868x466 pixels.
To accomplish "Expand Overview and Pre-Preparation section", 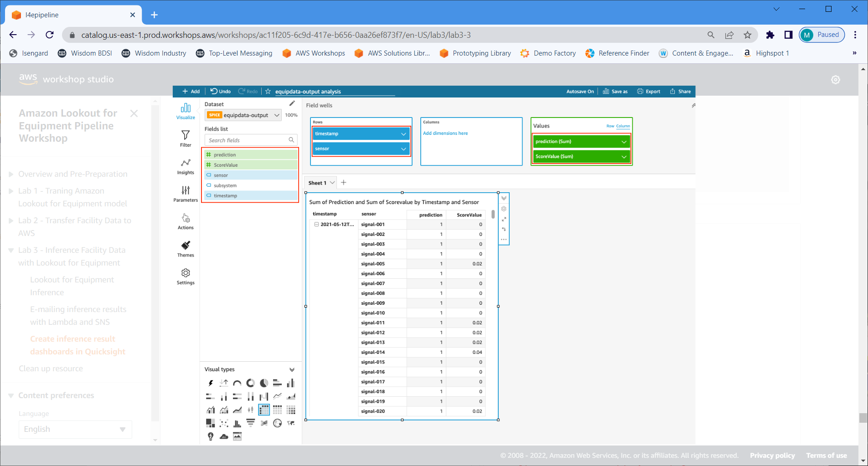I will [x=11, y=174].
